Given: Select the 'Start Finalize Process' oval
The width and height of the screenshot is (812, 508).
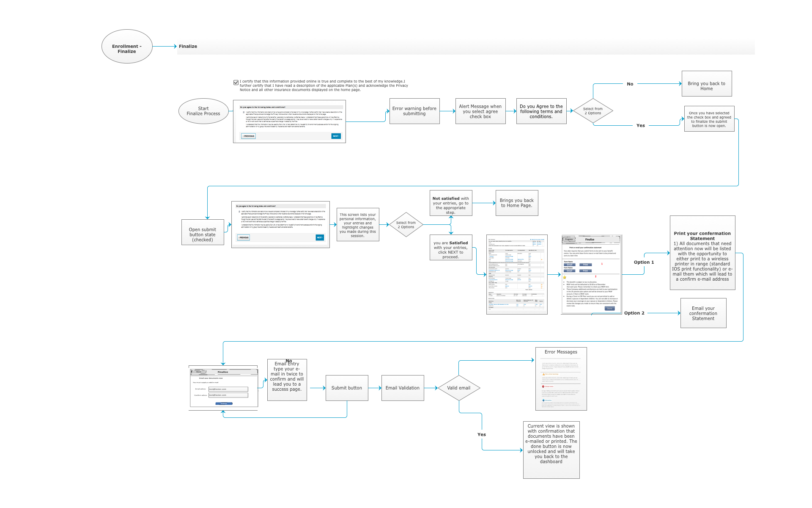Looking at the screenshot, I should pyautogui.click(x=203, y=111).
